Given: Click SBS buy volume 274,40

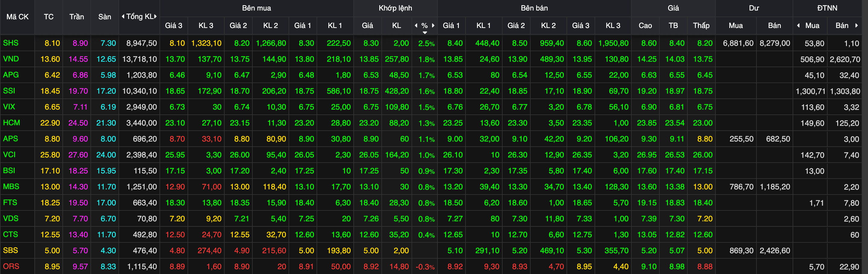Looking at the screenshot, I should tap(209, 251).
